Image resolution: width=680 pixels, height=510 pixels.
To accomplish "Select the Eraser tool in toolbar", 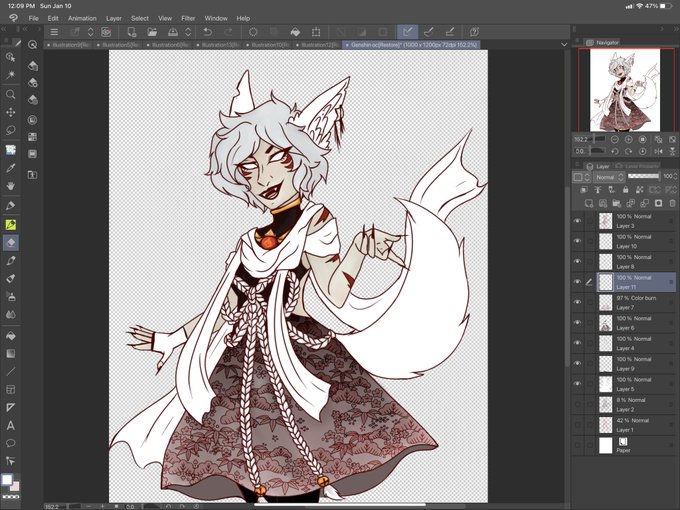I will [x=11, y=242].
